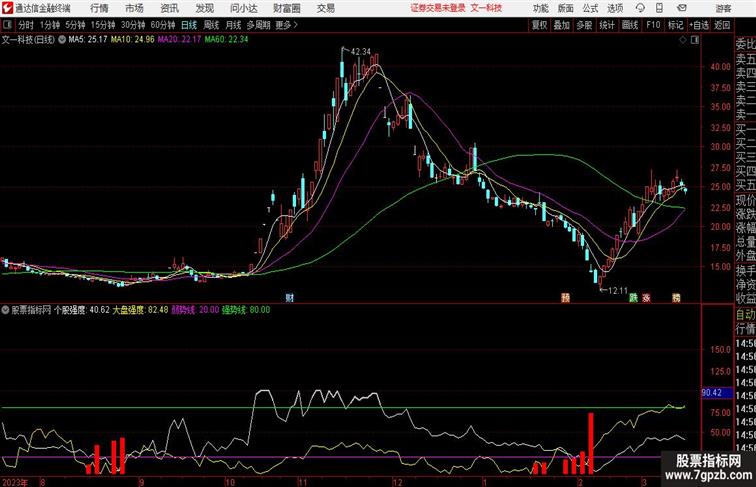Select the 日线 daily tab
The width and height of the screenshot is (756, 487).
pos(189,25)
